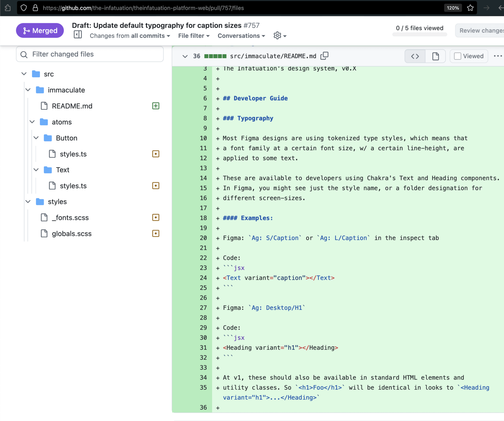Focus the Filter changed files field

pos(90,54)
